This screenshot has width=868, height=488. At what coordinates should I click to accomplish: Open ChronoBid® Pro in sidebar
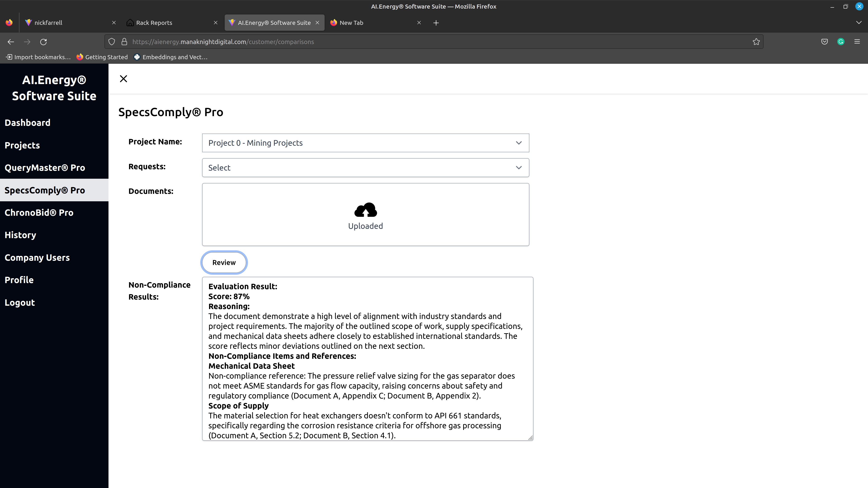click(x=39, y=213)
